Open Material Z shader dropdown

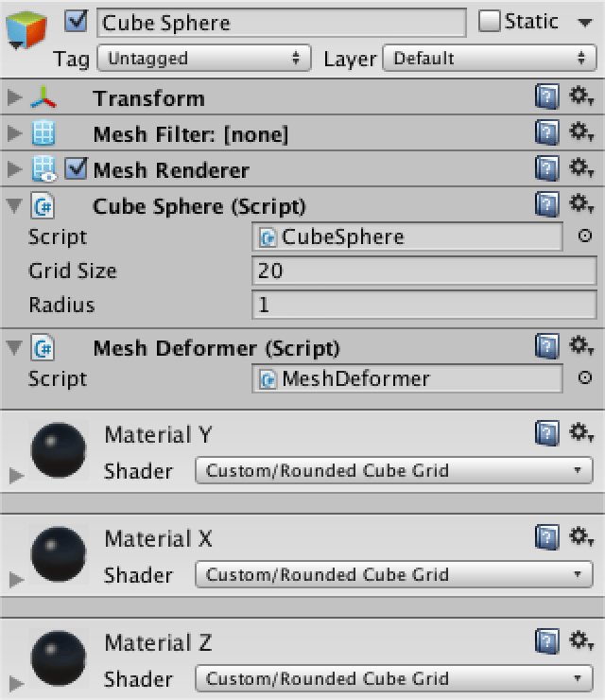(x=394, y=678)
